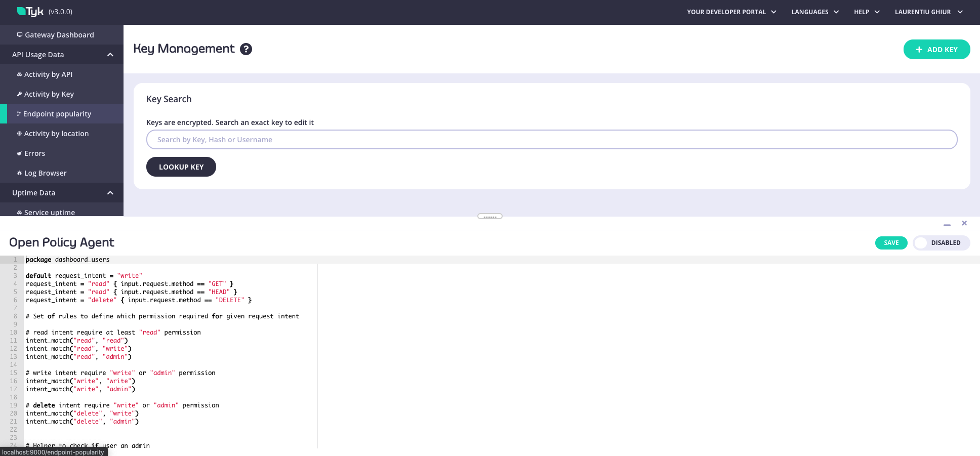The height and width of the screenshot is (456, 980).
Task: Open the Errors page in sidebar
Action: pos(34,153)
